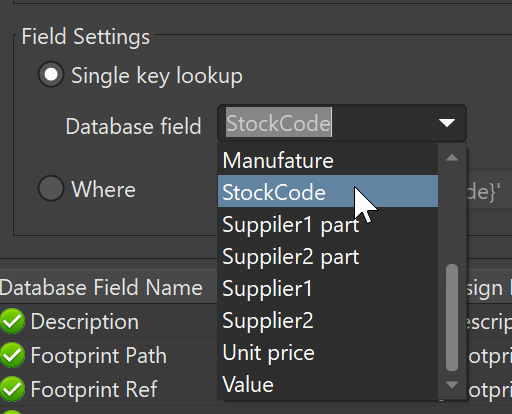Toggle the green check for Description field
Image resolution: width=512 pixels, height=414 pixels.
coord(12,321)
